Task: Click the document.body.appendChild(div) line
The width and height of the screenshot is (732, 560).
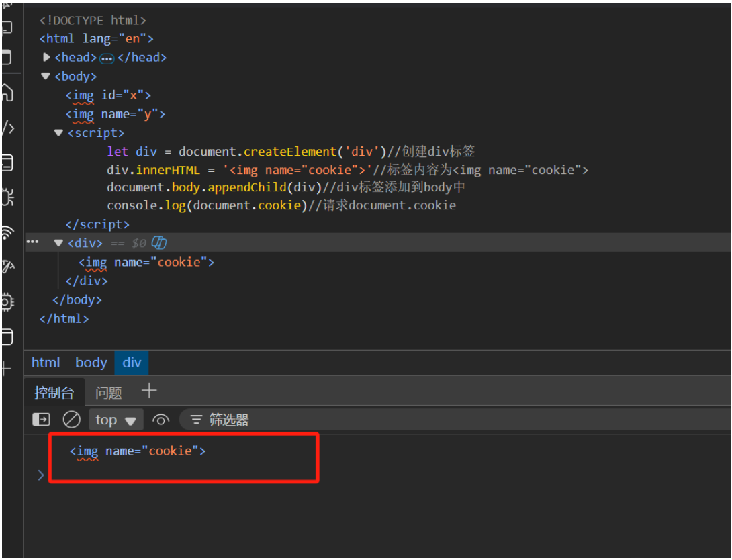Action: click(x=285, y=187)
